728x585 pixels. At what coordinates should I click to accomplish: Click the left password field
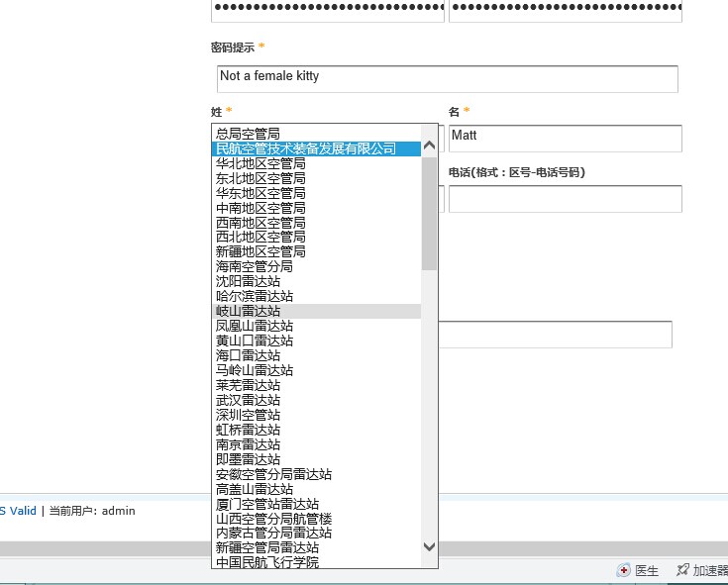point(328,10)
